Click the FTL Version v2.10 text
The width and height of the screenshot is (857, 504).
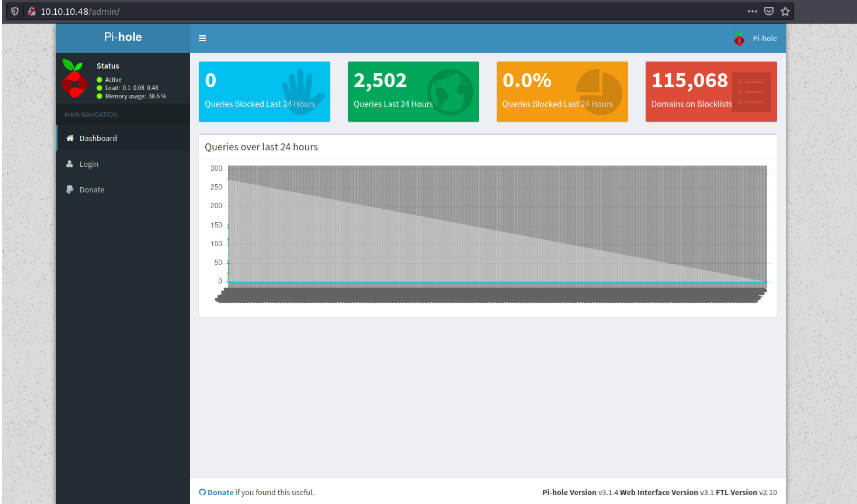[x=746, y=493]
